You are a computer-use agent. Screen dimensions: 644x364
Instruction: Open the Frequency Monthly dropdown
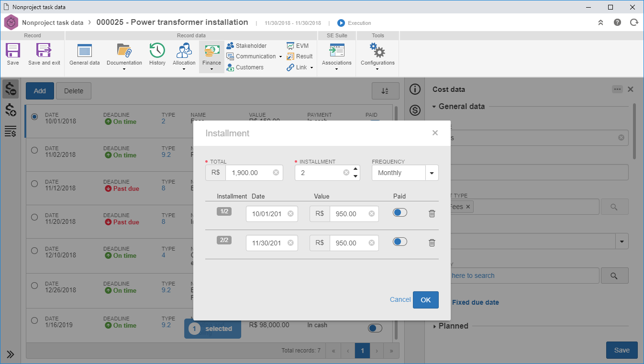coord(405,173)
